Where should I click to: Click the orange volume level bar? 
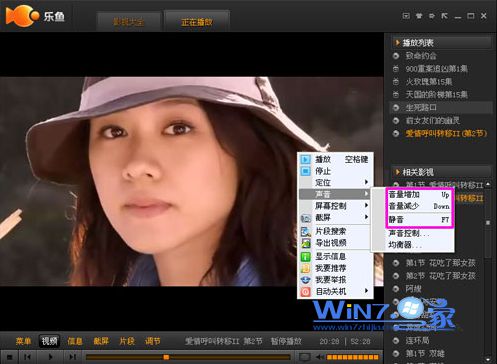click(x=353, y=357)
